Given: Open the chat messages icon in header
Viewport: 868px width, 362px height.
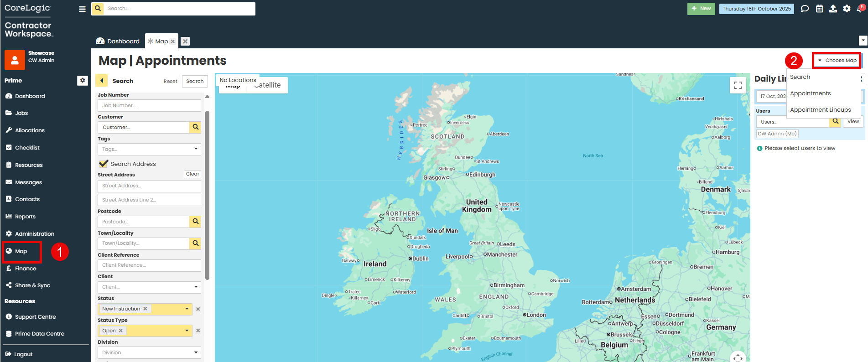Looking at the screenshot, I should pyautogui.click(x=805, y=9).
